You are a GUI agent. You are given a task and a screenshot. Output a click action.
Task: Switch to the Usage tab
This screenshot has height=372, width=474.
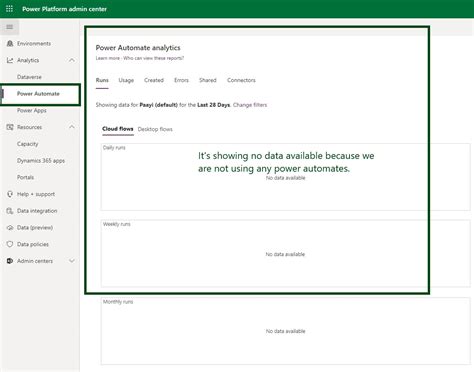click(126, 80)
